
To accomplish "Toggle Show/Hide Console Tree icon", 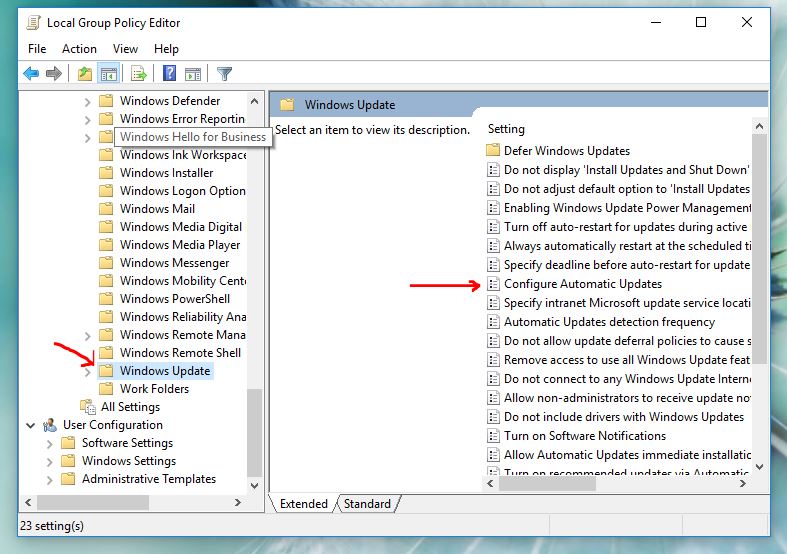I will point(108,73).
